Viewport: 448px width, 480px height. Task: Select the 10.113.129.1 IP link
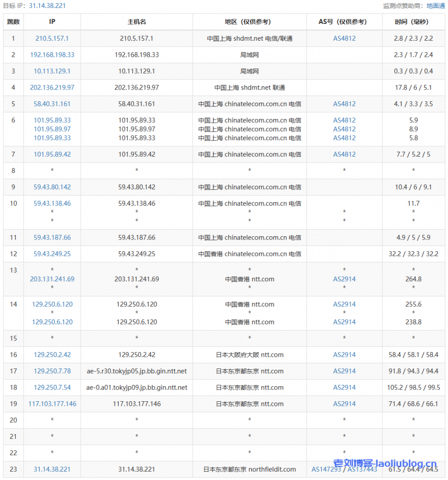[x=52, y=71]
